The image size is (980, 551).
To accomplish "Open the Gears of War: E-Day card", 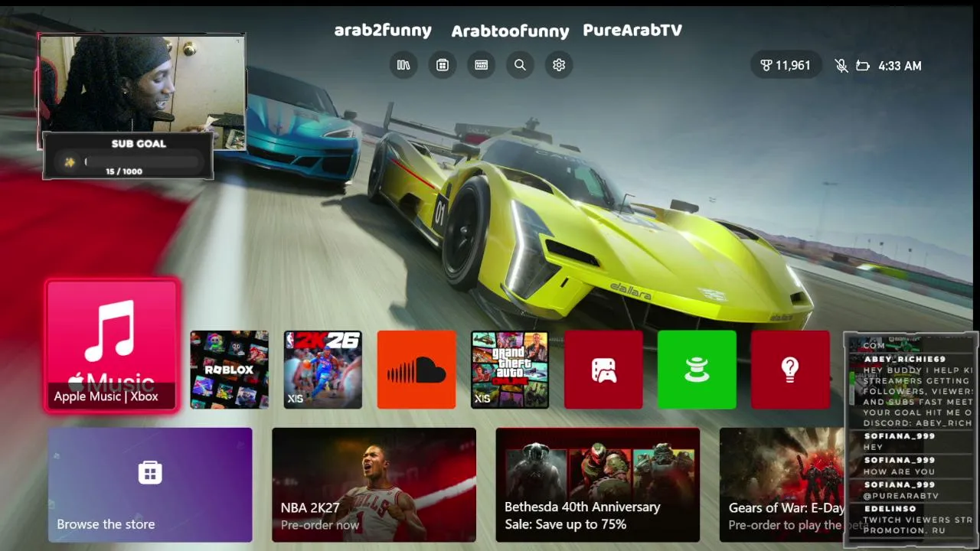I will coord(782,484).
